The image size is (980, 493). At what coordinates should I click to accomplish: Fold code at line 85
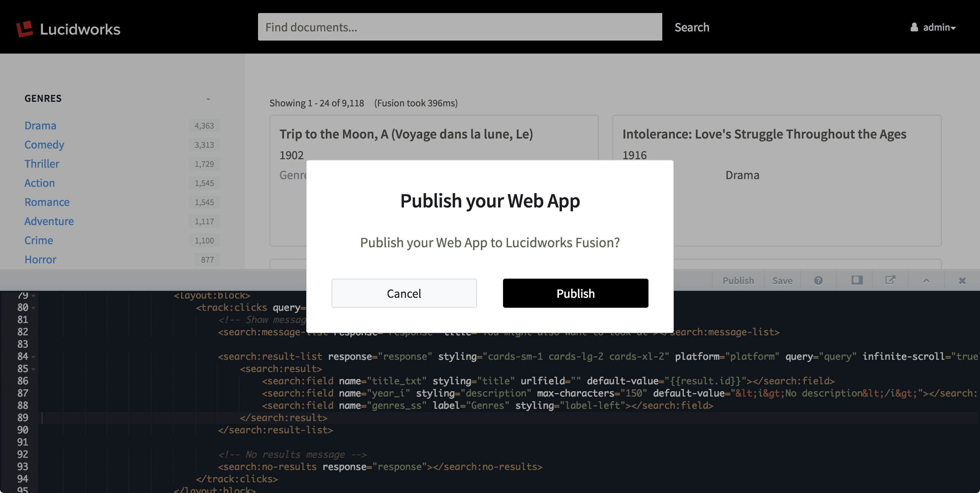[x=34, y=369]
